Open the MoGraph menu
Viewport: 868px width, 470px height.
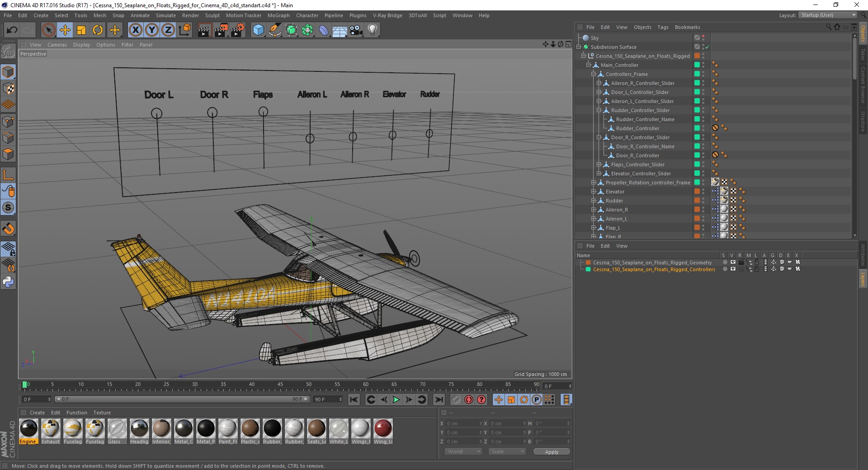278,15
